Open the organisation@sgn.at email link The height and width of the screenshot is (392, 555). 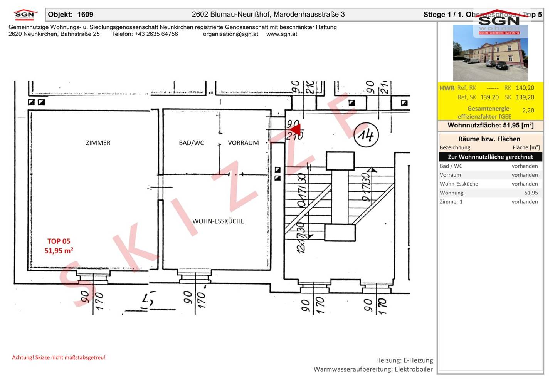coord(230,34)
